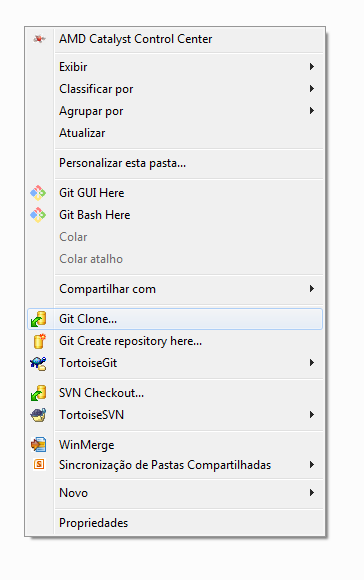Expand the Novo submenu arrow
This screenshot has width=364, height=580.
click(312, 493)
